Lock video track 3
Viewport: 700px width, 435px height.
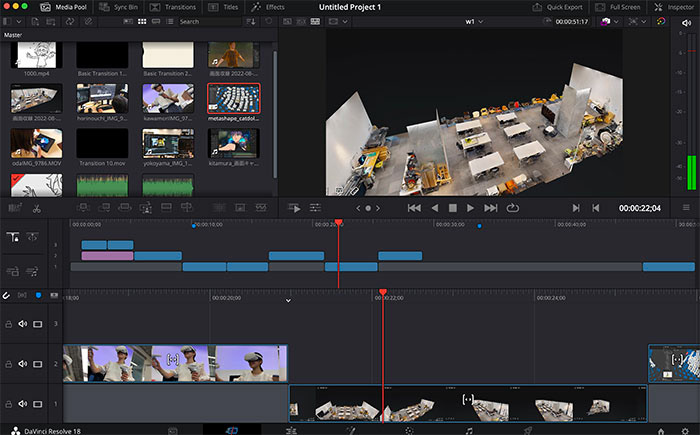tap(8, 324)
